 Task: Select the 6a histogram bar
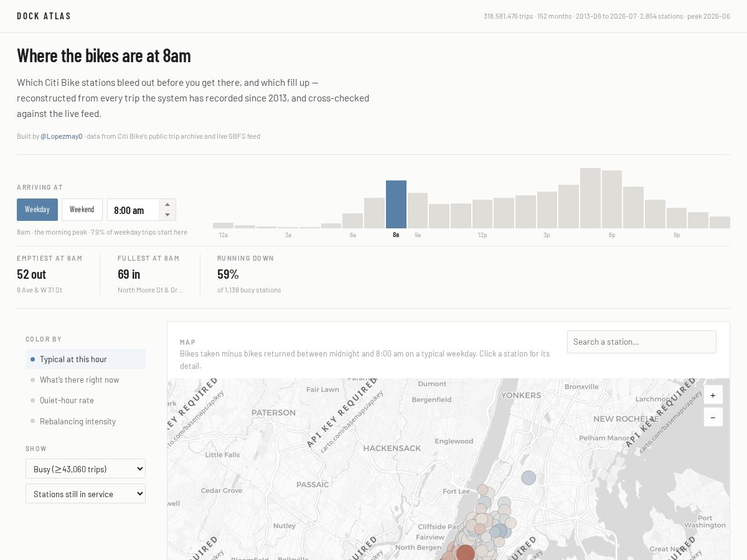pyautogui.click(x=353, y=221)
